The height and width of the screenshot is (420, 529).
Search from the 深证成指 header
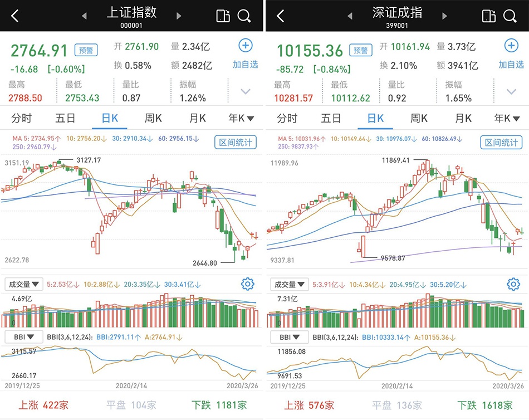click(510, 16)
